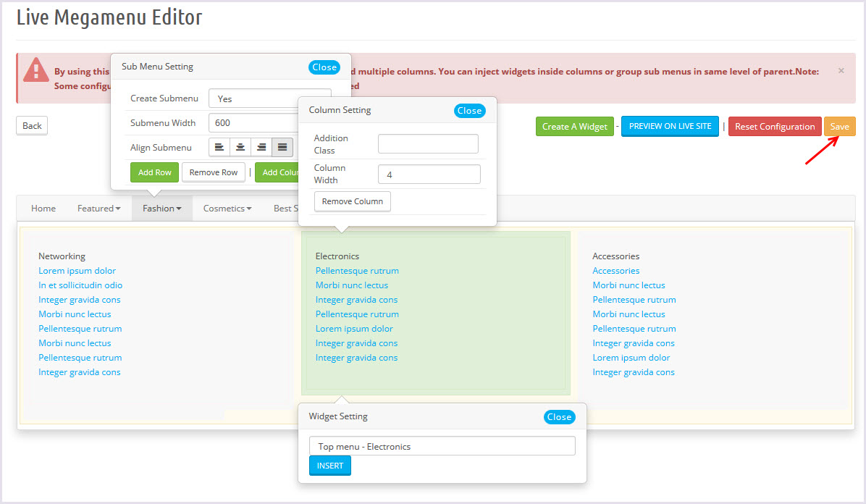
Task: Select the Fashion menu item
Action: coord(161,209)
